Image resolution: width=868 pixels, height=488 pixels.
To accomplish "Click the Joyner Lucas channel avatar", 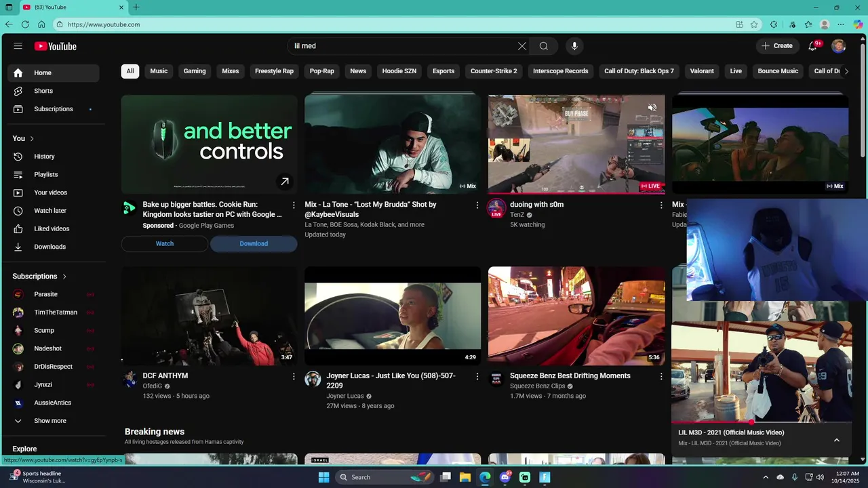I will [x=313, y=378].
